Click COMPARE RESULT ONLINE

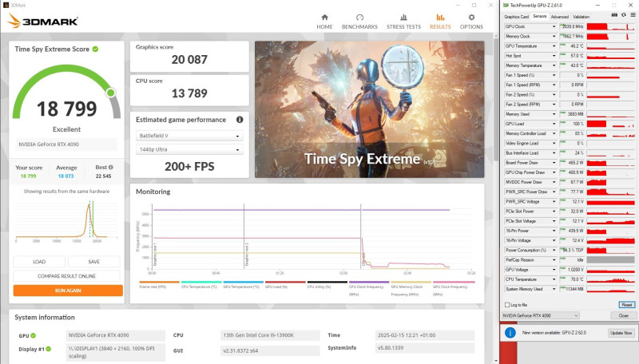[x=66, y=276]
